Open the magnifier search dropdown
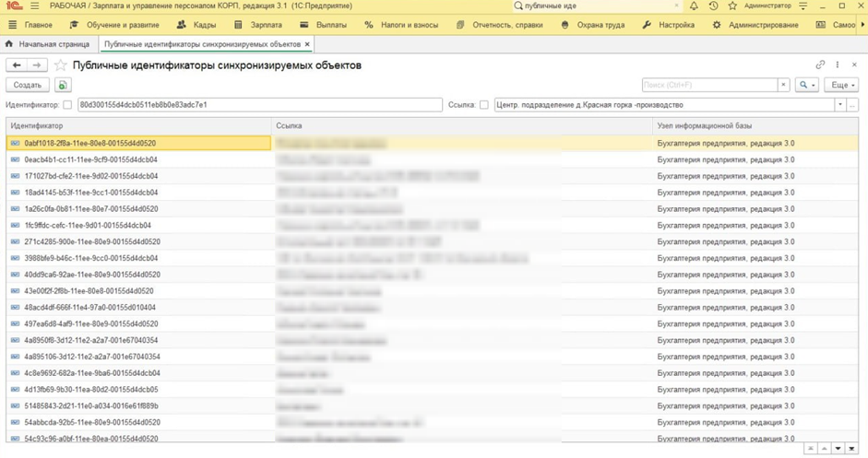Image resolution: width=868 pixels, height=458 pixels. point(806,85)
